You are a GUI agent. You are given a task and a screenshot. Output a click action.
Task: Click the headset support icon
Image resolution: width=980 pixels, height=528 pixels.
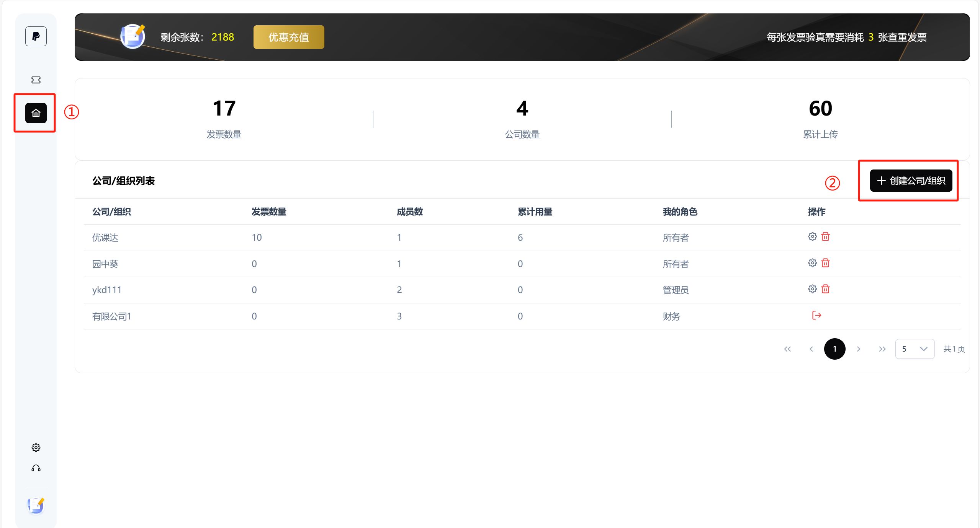pyautogui.click(x=36, y=468)
